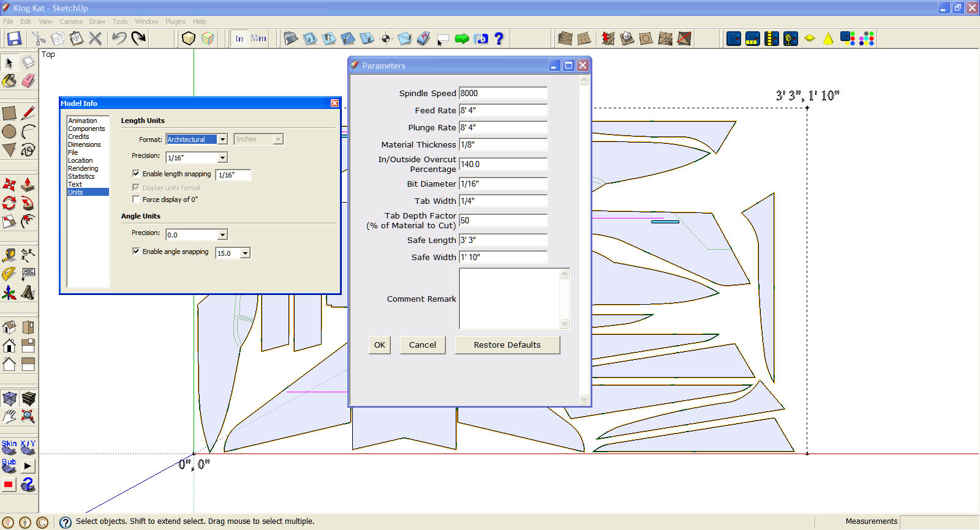Choose the Tape Measure tool
Screen dimensions: 980x530
click(9, 255)
